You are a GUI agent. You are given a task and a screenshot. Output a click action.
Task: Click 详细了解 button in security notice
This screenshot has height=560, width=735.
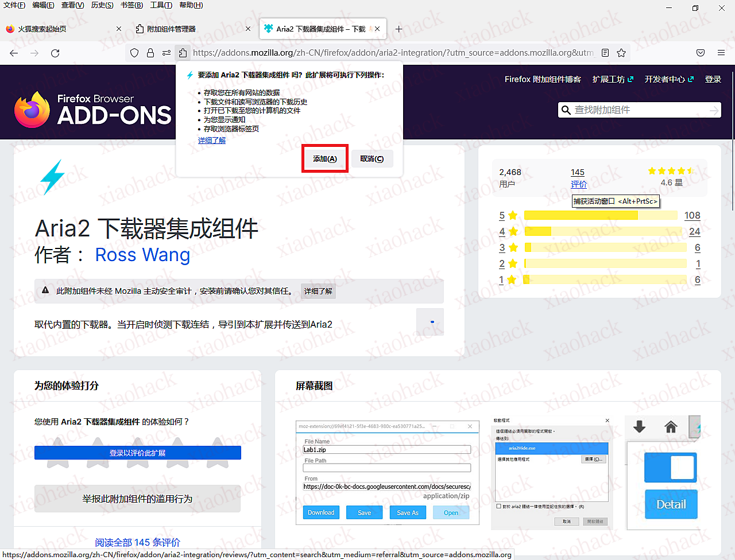[x=318, y=291]
